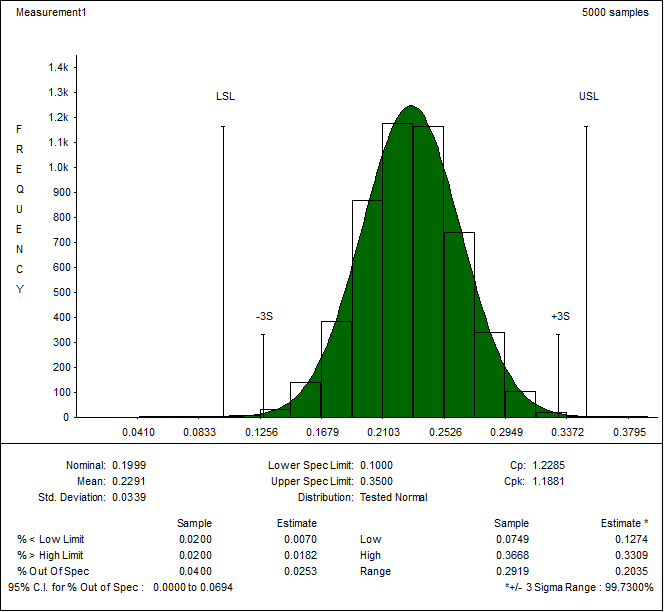Click the 500 y-axis tick label
The width and height of the screenshot is (664, 612).
click(x=61, y=292)
